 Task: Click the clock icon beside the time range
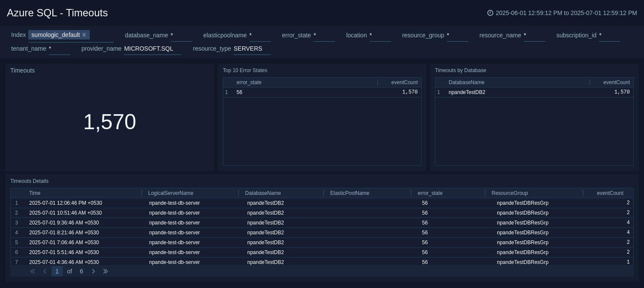(x=490, y=13)
